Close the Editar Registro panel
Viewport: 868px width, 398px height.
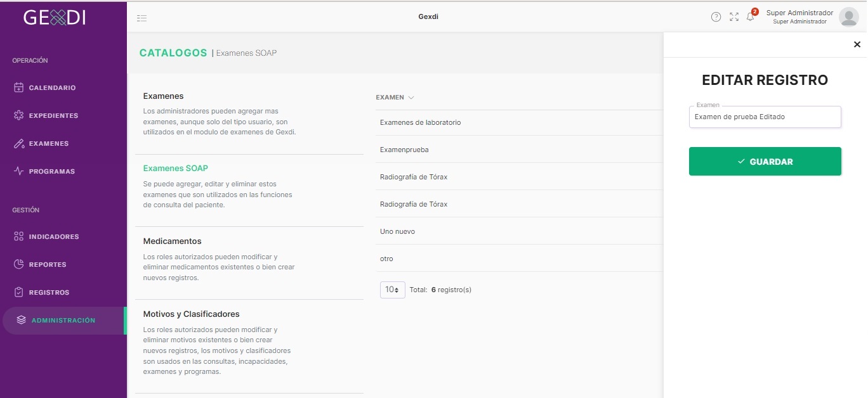pos(857,44)
